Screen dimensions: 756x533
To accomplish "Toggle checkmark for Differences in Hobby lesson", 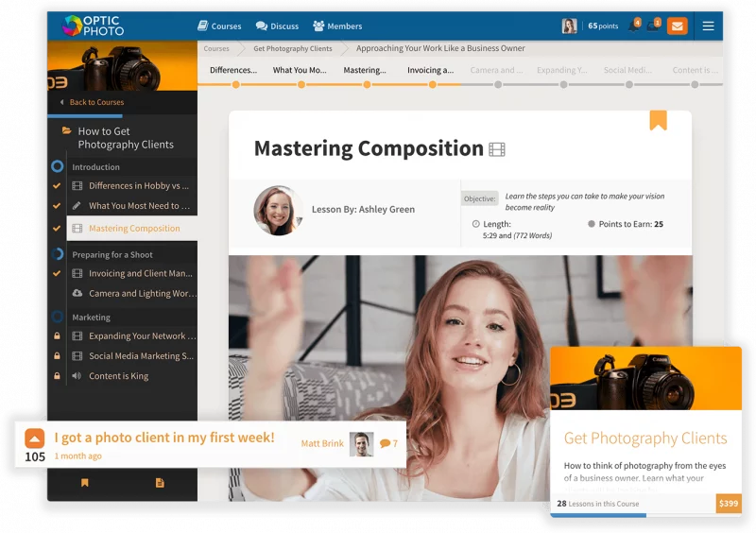I will (57, 186).
